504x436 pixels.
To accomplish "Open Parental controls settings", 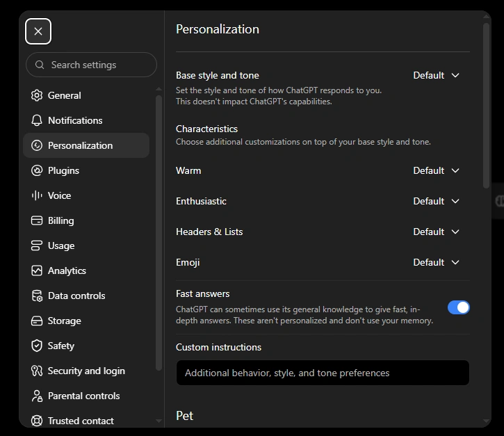I will [x=86, y=396].
